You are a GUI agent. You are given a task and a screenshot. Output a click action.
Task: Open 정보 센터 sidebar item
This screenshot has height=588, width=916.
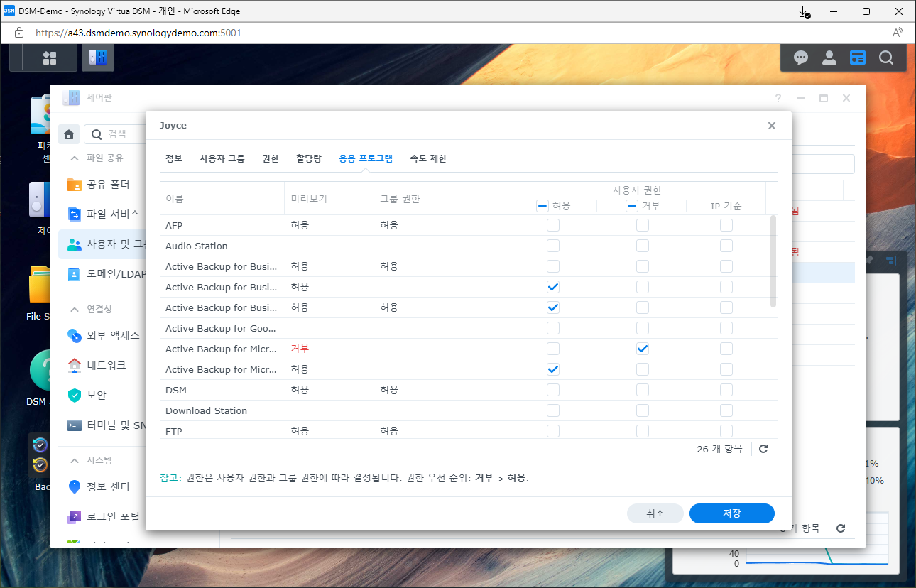[102, 486]
